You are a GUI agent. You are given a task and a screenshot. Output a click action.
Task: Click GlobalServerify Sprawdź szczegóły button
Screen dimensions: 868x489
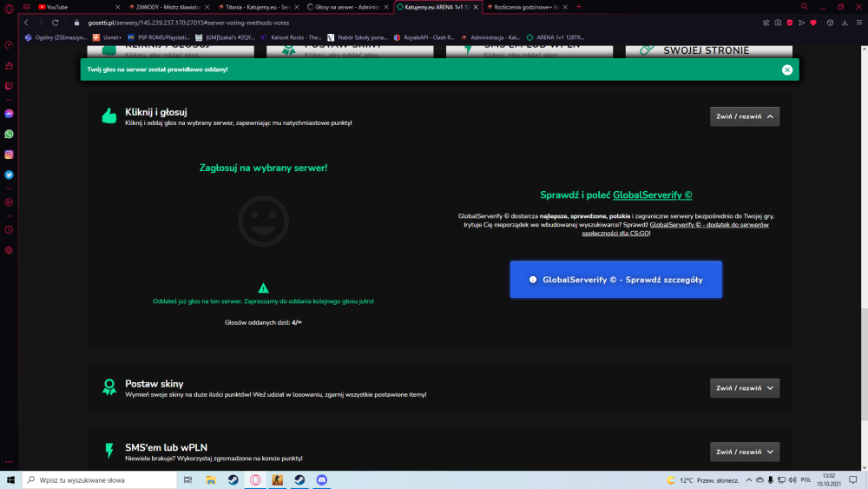click(x=616, y=280)
